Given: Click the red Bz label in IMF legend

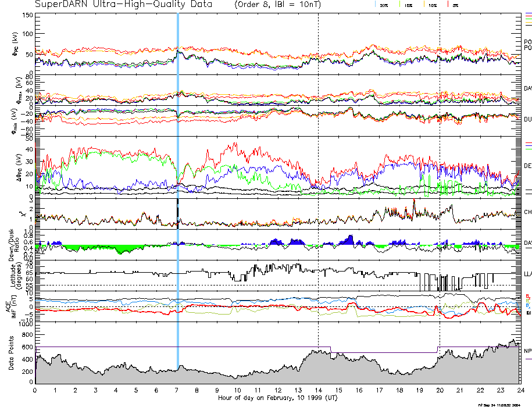Looking at the screenshot, I should point(527,295).
